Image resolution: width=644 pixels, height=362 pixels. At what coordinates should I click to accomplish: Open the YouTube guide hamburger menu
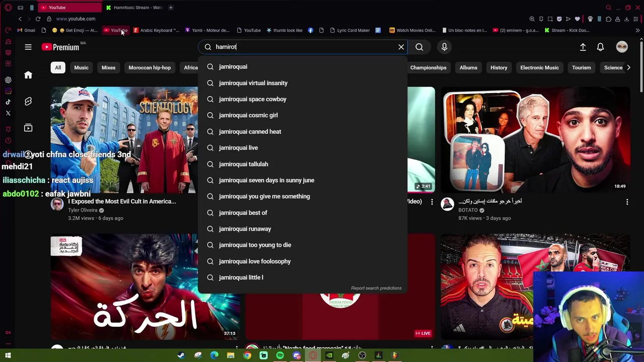coord(28,47)
